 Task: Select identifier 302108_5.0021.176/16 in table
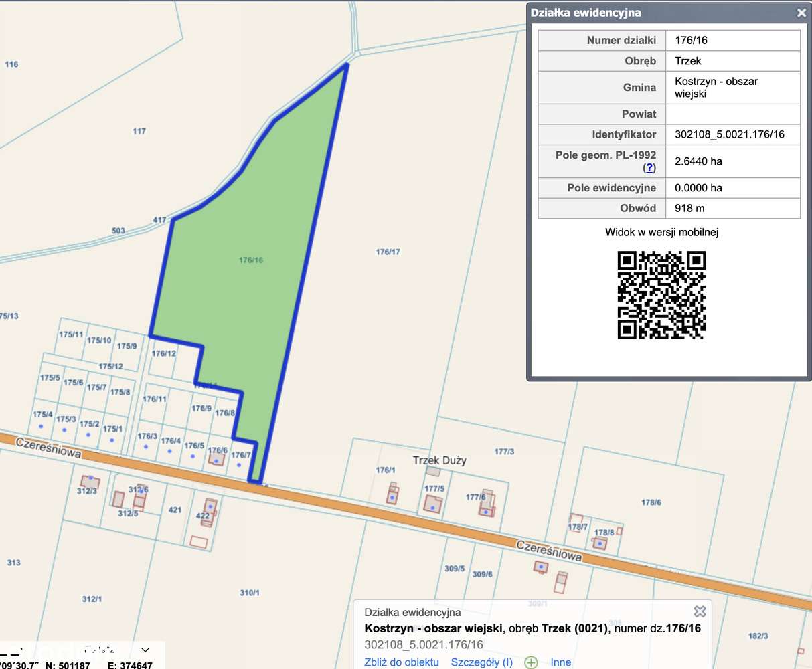[730, 134]
